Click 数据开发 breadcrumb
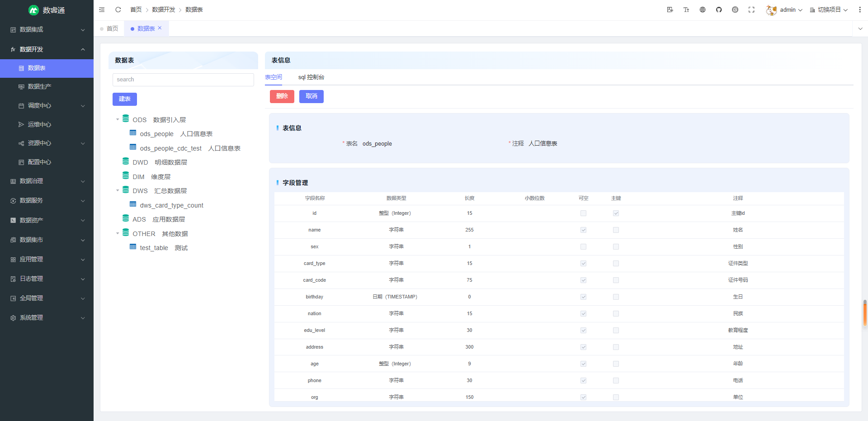Screen dimensions: 868x421 point(163,9)
